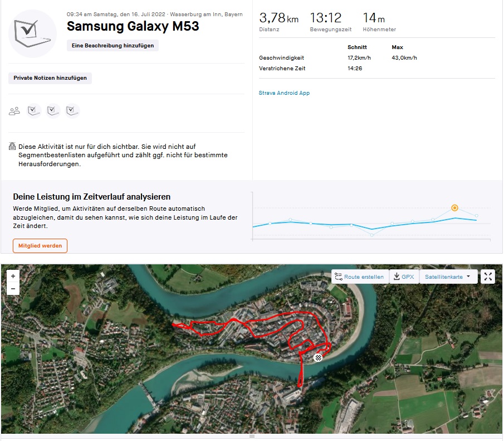Open the Strava Android App link
This screenshot has width=504, height=441.
click(284, 93)
